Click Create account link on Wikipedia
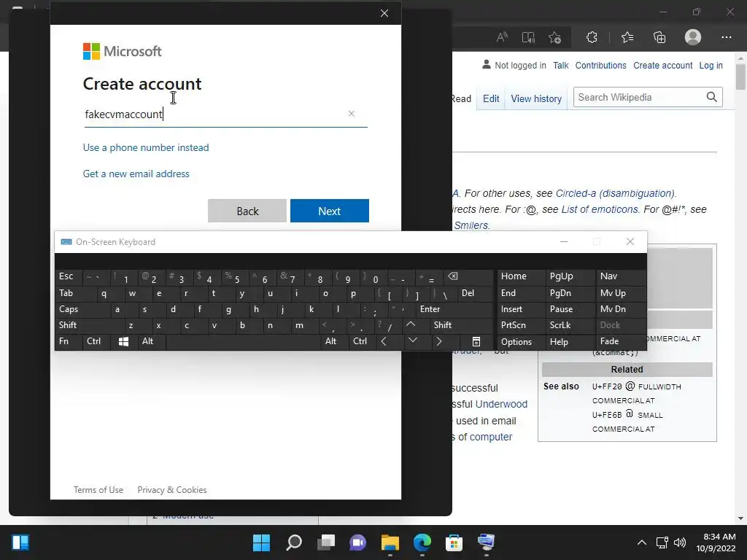Viewport: 747px width, 560px height. click(662, 65)
